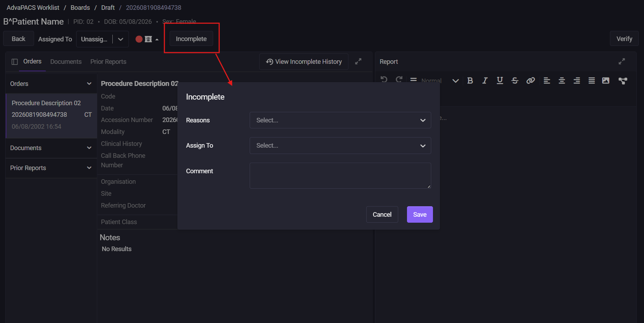
Task: Apply italic formatting in report toolbar
Action: 485,81
